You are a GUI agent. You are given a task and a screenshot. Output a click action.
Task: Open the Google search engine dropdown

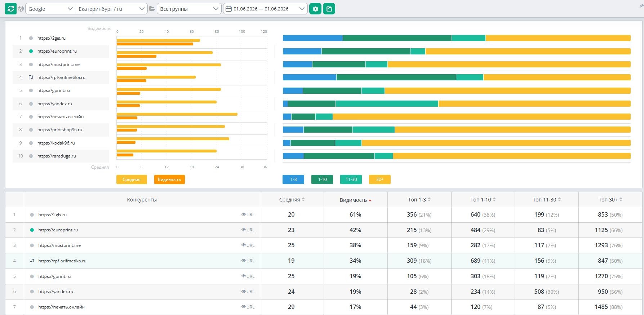pyautogui.click(x=50, y=9)
